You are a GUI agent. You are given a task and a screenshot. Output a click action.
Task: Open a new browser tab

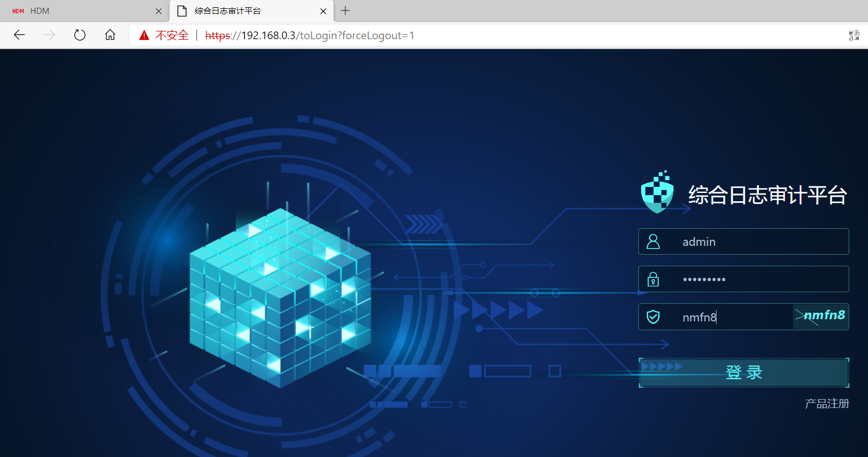pyautogui.click(x=345, y=10)
